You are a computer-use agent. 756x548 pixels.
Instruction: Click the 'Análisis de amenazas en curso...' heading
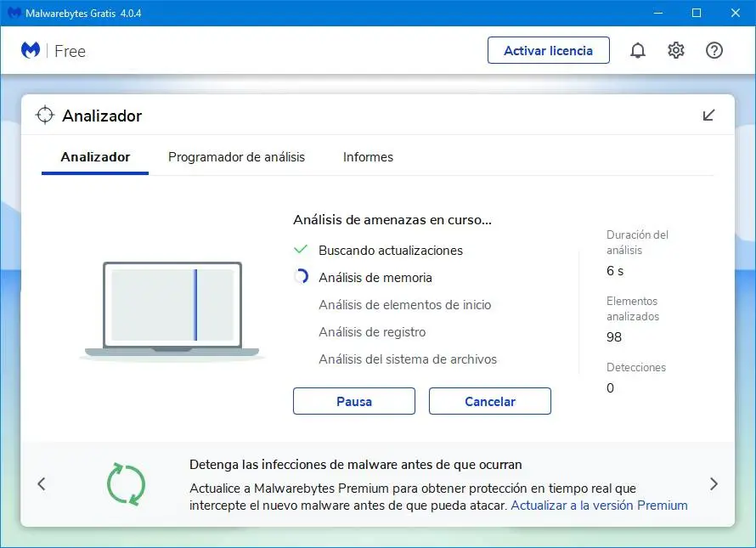tap(392, 220)
